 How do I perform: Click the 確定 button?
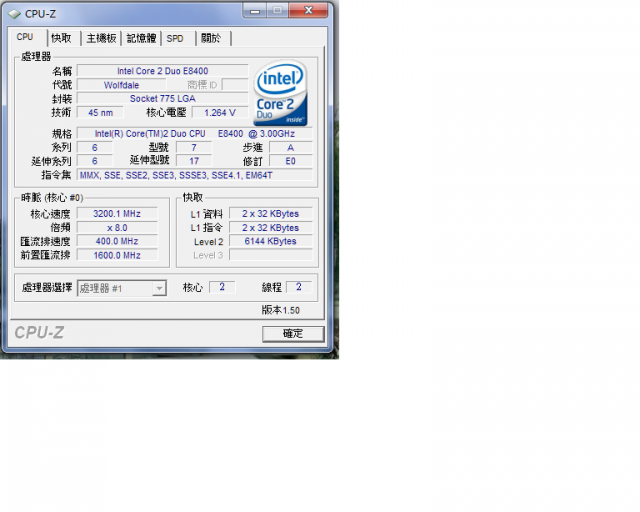pos(293,334)
